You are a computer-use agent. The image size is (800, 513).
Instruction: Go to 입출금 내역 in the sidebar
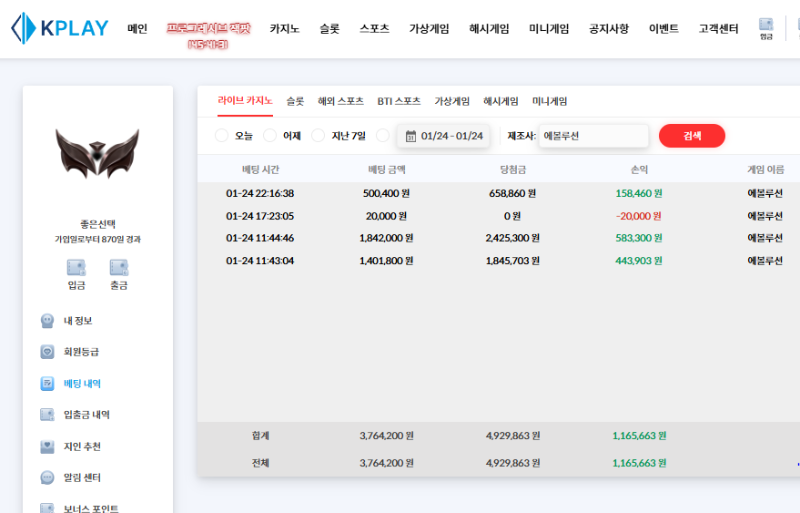tap(86, 415)
